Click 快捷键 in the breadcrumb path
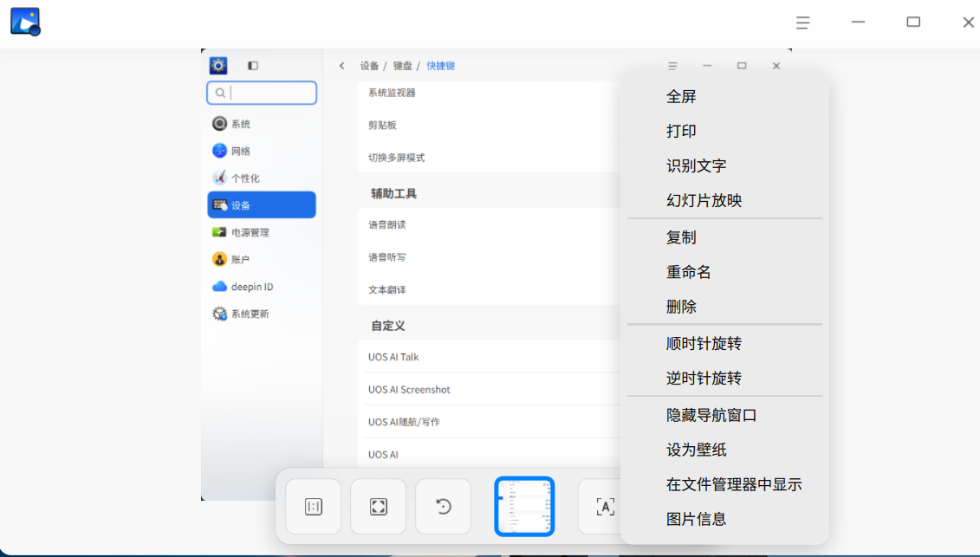Viewport: 980px width, 557px height. click(441, 66)
